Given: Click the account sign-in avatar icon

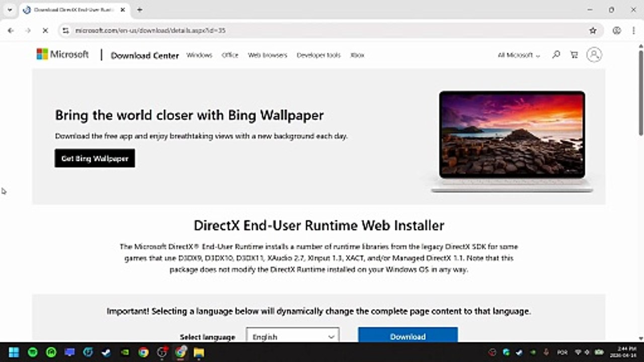Looking at the screenshot, I should pyautogui.click(x=594, y=54).
